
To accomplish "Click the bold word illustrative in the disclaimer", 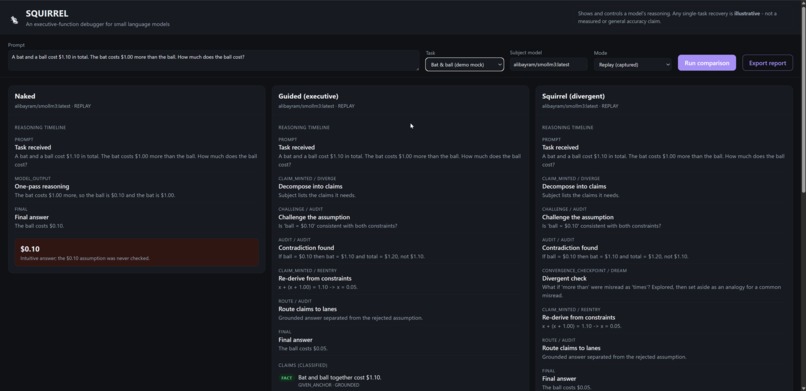I will pyautogui.click(x=747, y=13).
